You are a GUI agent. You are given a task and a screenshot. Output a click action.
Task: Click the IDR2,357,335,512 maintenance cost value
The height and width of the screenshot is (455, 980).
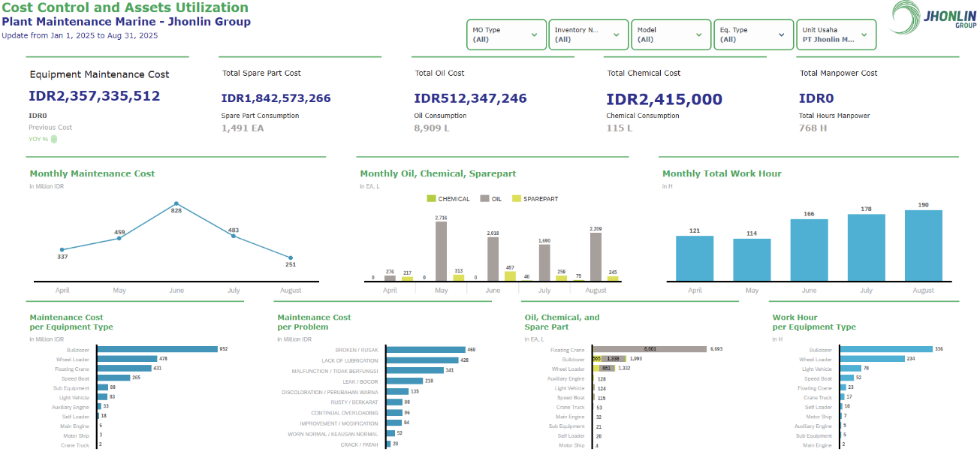pyautogui.click(x=95, y=96)
